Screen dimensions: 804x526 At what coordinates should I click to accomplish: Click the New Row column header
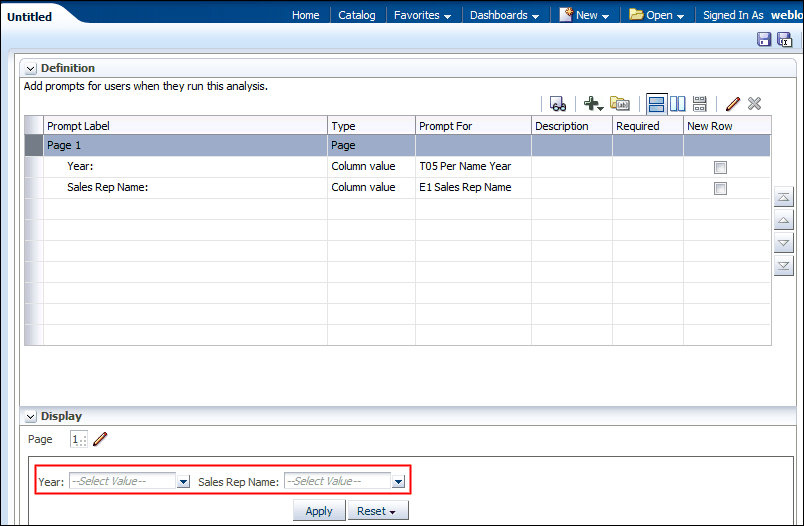[727, 126]
